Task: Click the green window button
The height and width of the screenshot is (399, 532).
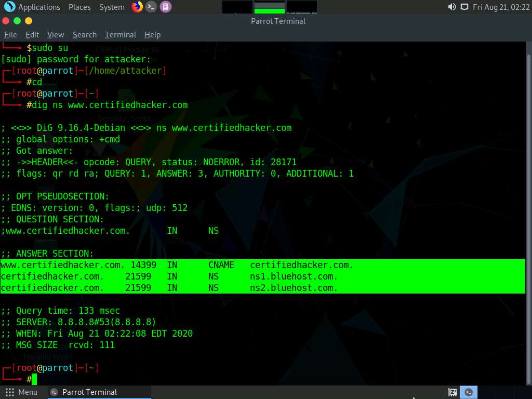Action: 17,21
